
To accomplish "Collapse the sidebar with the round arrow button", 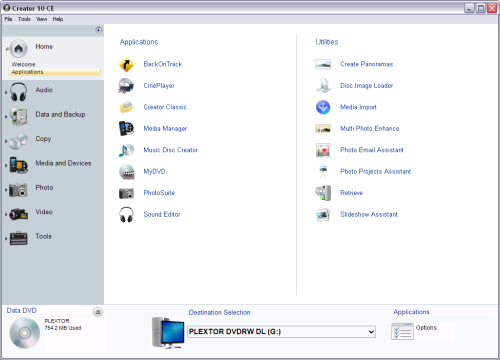I will coord(98,30).
